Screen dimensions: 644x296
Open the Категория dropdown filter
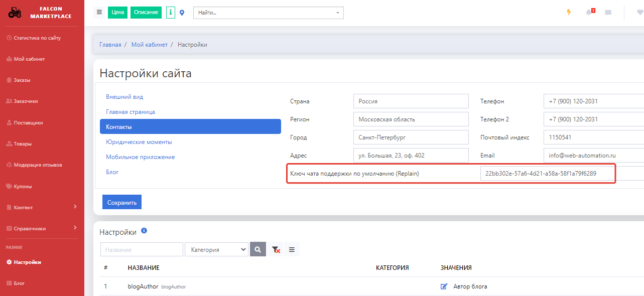(216, 249)
